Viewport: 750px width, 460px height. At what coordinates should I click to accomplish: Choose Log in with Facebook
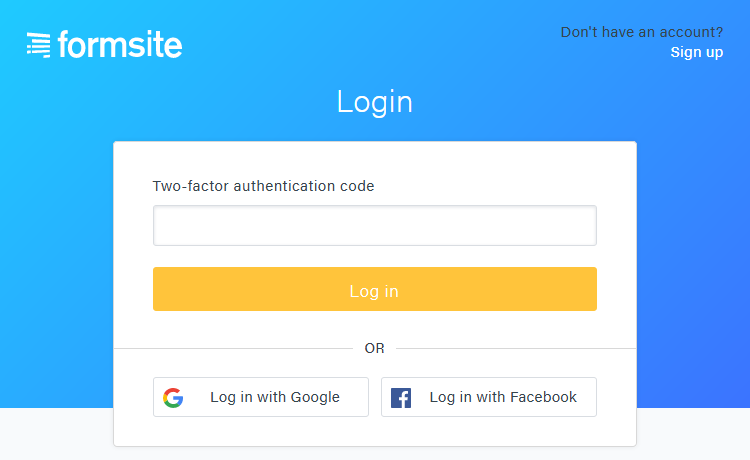coord(489,397)
